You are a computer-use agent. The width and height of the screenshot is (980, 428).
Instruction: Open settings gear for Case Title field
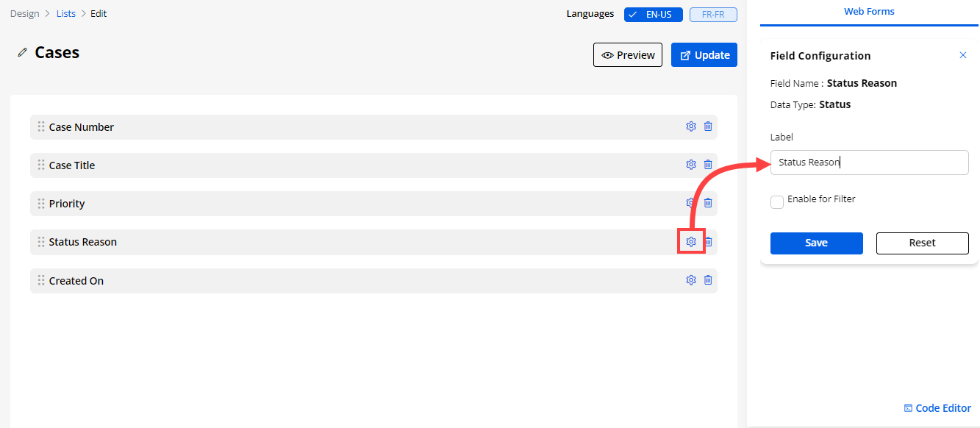690,165
